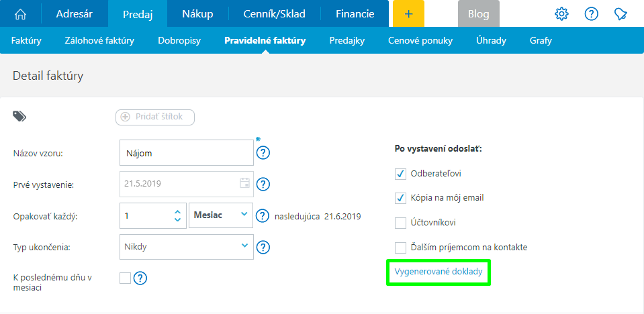Viewport: 644px width, 314px height.
Task: Switch to the Cenové ponuky tab
Action: pos(420,40)
